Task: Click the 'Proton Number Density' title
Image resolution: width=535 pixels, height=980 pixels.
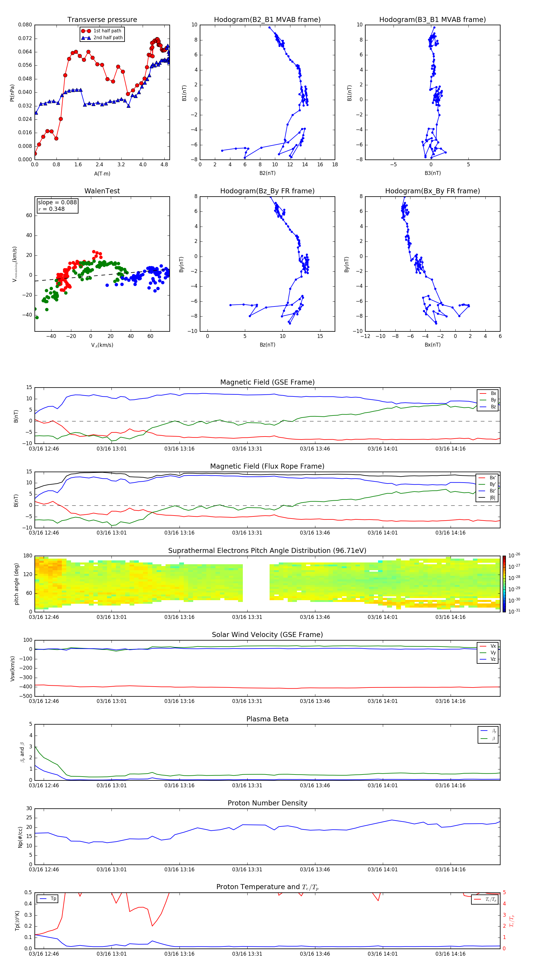Action: [267, 803]
